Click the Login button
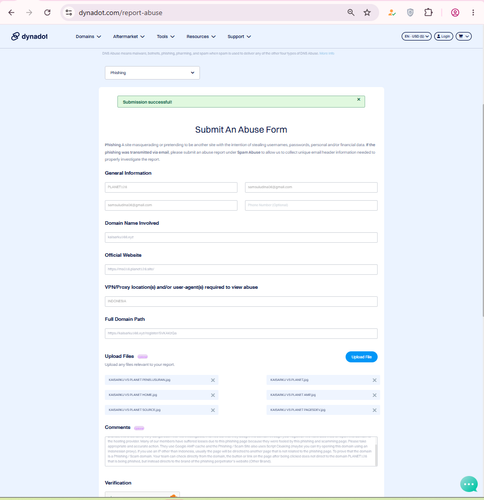484x500 pixels. (x=443, y=36)
